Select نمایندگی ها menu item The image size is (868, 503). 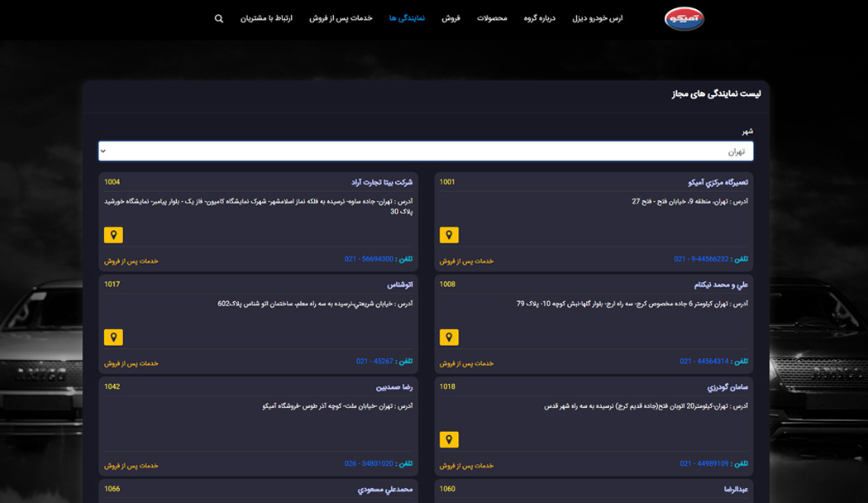pos(407,18)
